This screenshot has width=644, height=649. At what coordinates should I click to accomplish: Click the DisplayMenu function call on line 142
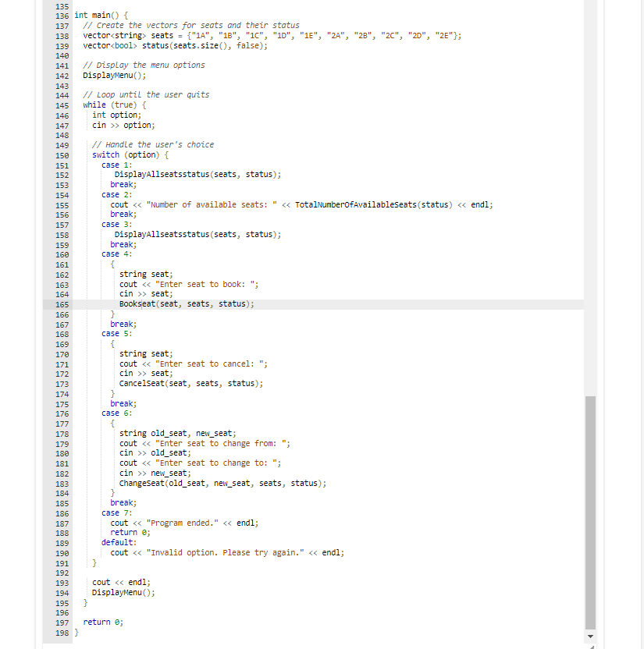[x=109, y=75]
